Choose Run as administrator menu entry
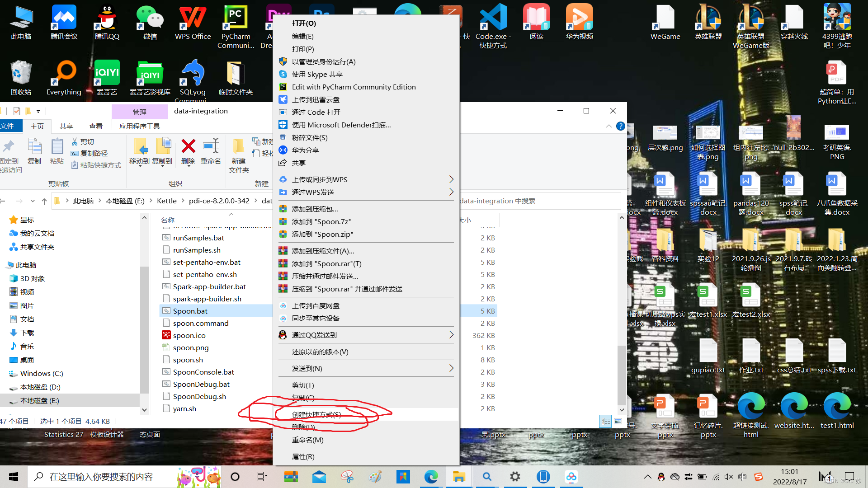868x488 pixels. coord(366,61)
